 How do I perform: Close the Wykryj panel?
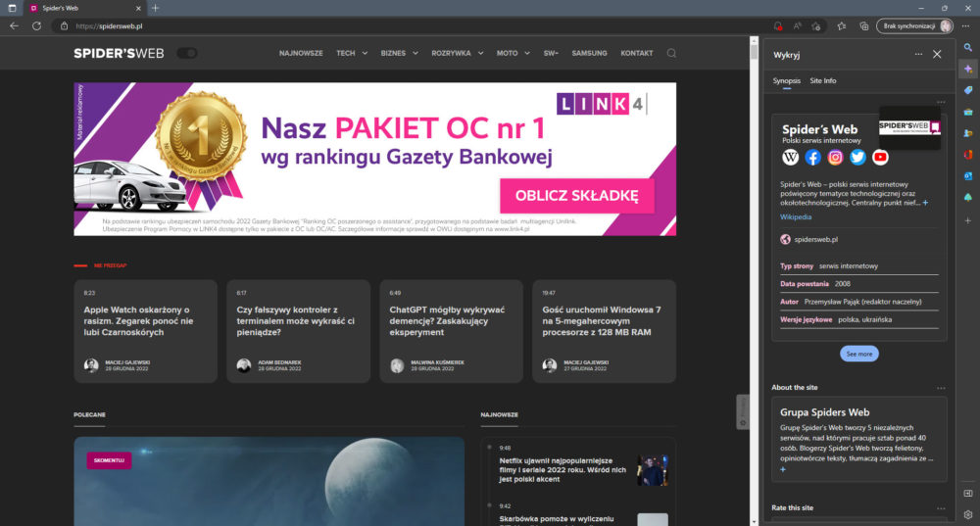937,54
